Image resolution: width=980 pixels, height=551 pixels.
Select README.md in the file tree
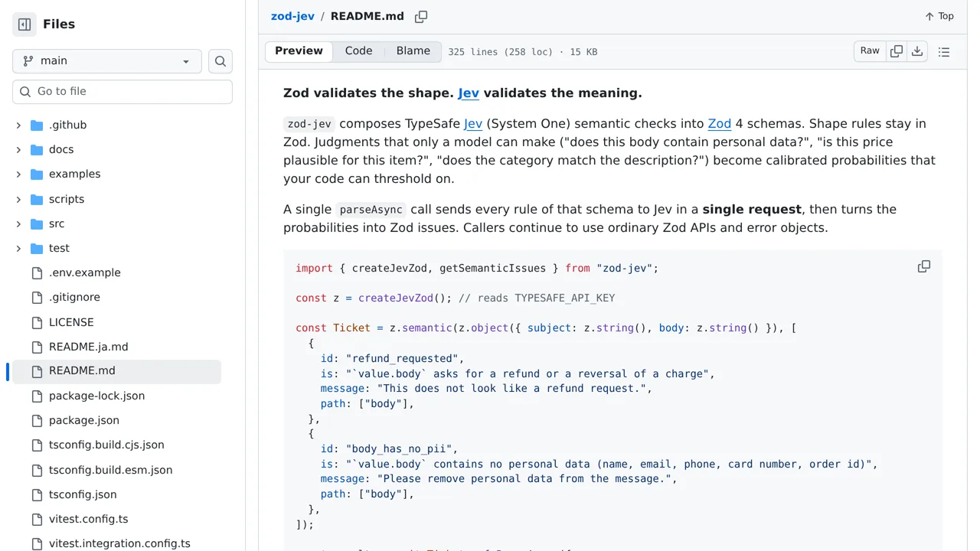click(x=116, y=371)
